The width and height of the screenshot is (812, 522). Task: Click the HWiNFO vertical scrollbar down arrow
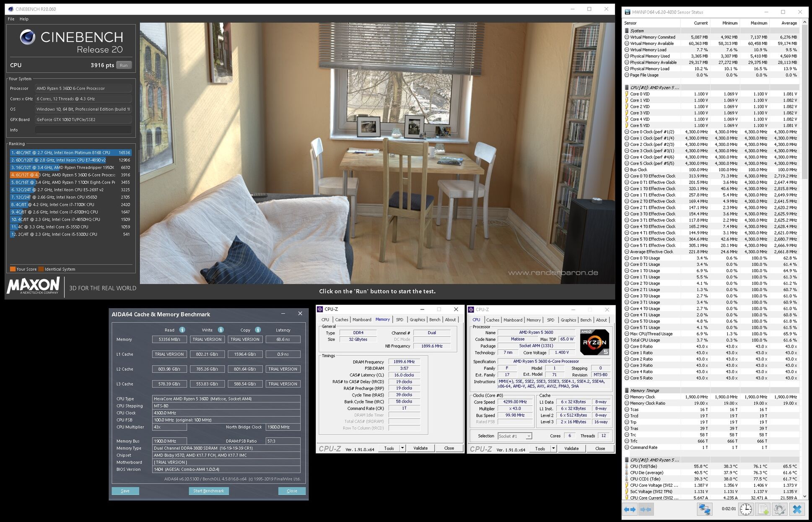click(805, 496)
